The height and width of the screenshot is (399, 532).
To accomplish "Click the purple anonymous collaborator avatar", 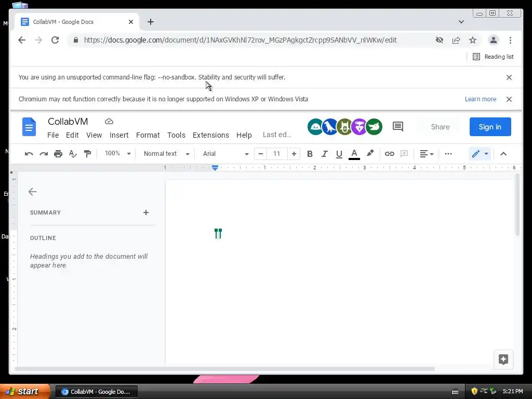I will 360,127.
